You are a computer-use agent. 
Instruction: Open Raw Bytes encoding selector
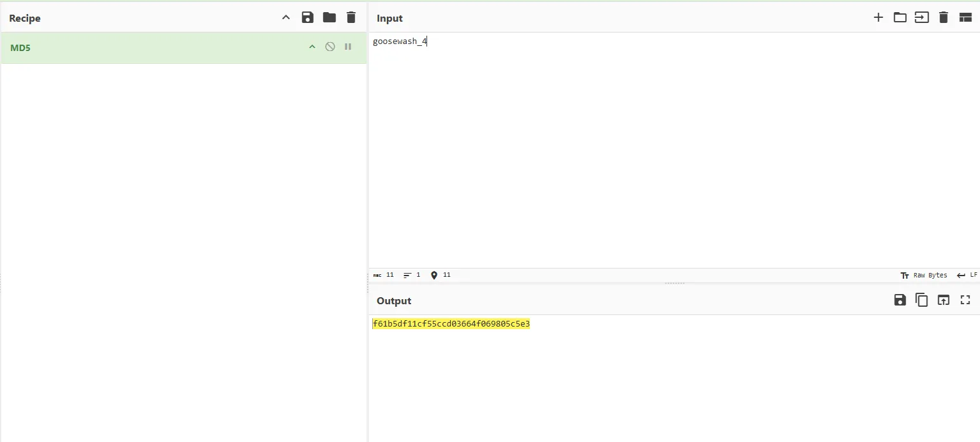point(924,276)
